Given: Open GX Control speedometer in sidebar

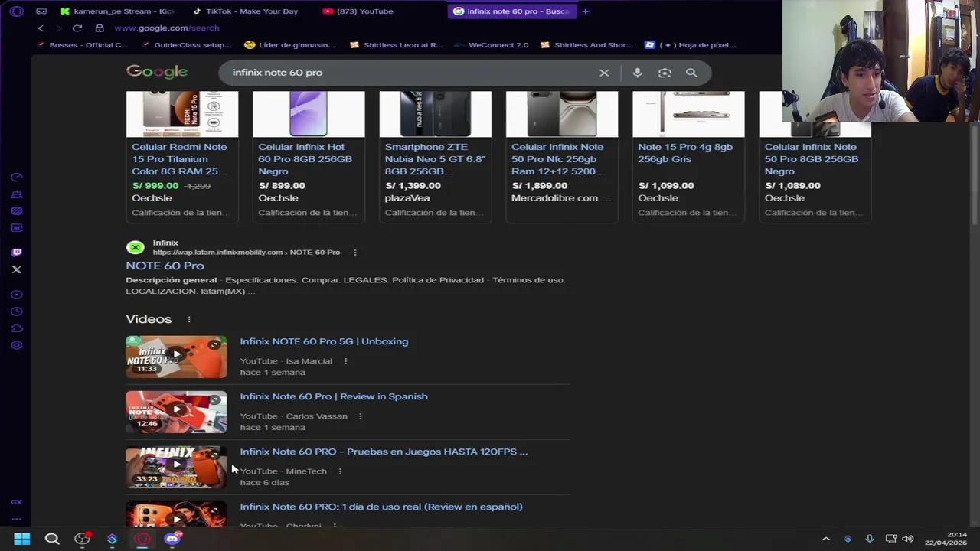Looking at the screenshot, I should (x=17, y=178).
